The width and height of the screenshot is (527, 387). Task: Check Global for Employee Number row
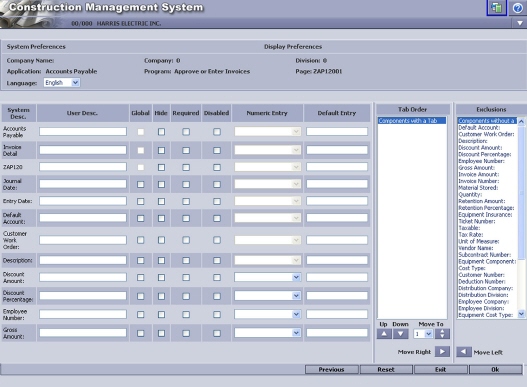pos(140,314)
